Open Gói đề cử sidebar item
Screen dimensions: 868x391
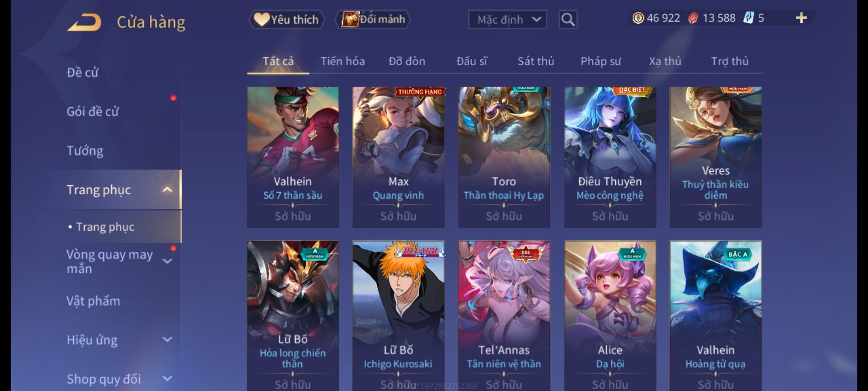[x=93, y=112]
